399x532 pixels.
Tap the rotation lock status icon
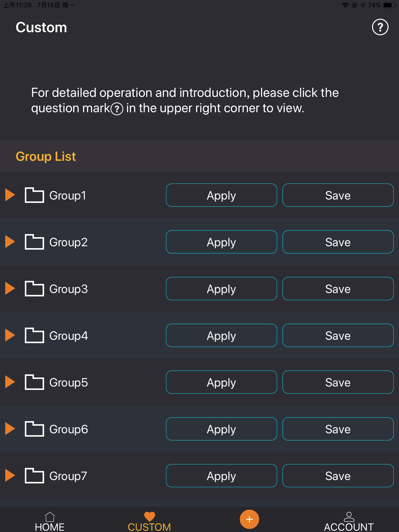354,5
